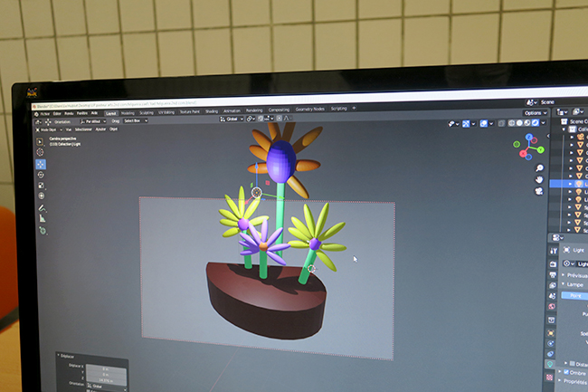This screenshot has width=588, height=392.
Task: Toggle the Ombre checkbox
Action: (x=566, y=372)
